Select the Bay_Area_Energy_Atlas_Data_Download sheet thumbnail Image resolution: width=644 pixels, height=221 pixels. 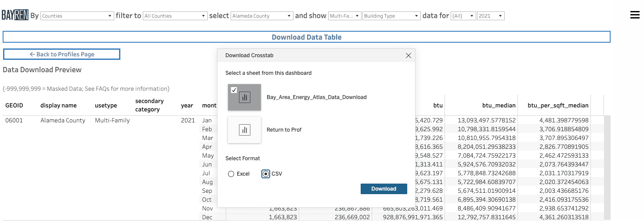244,97
